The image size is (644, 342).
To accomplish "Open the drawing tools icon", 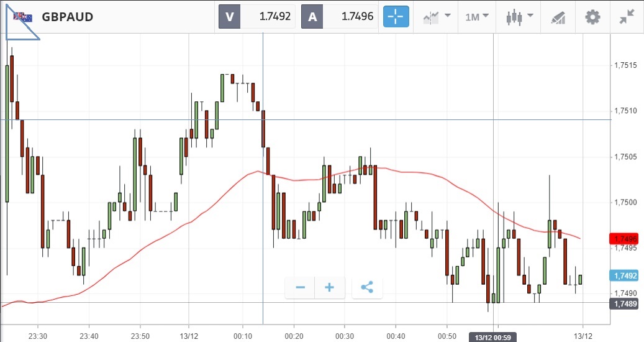I will click(x=558, y=17).
